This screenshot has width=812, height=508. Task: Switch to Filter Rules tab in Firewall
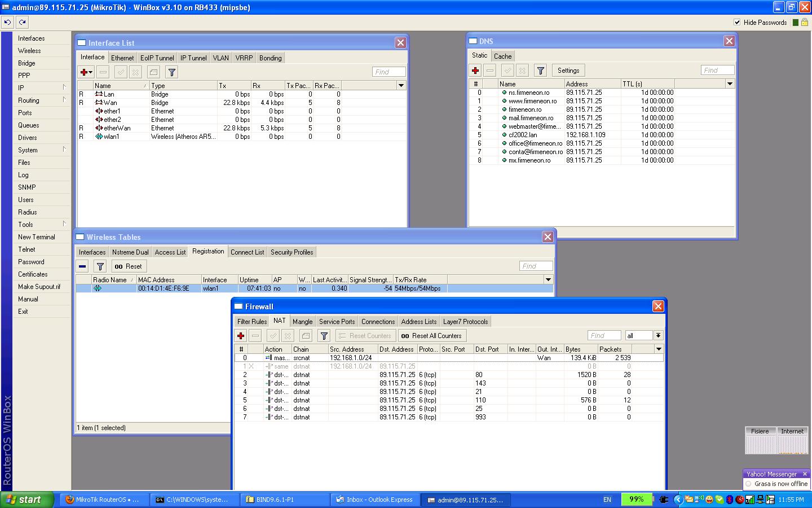[252, 322]
